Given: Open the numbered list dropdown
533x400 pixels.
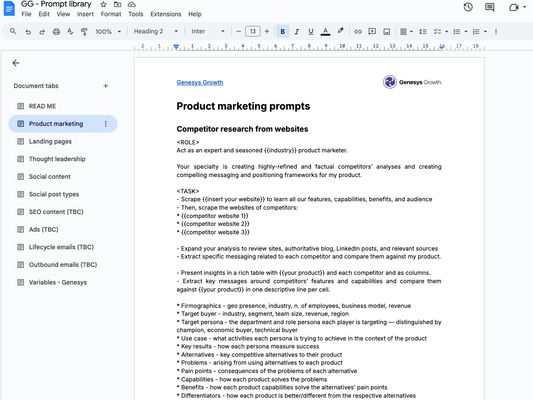Looking at the screenshot, I should pyautogui.click(x=485, y=32).
